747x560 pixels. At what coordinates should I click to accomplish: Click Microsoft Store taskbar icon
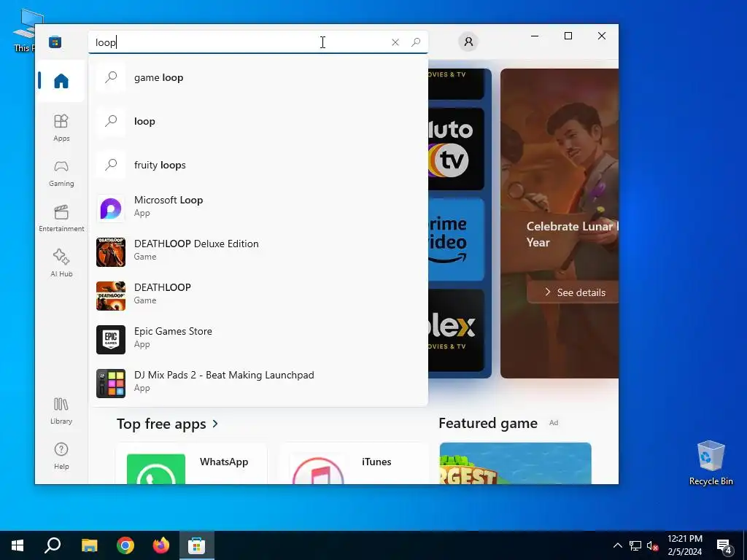[x=196, y=545]
